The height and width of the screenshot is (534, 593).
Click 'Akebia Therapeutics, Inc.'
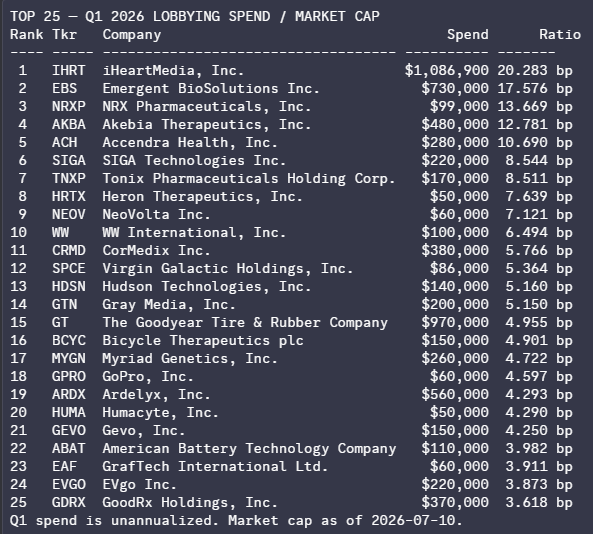[x=207, y=124]
